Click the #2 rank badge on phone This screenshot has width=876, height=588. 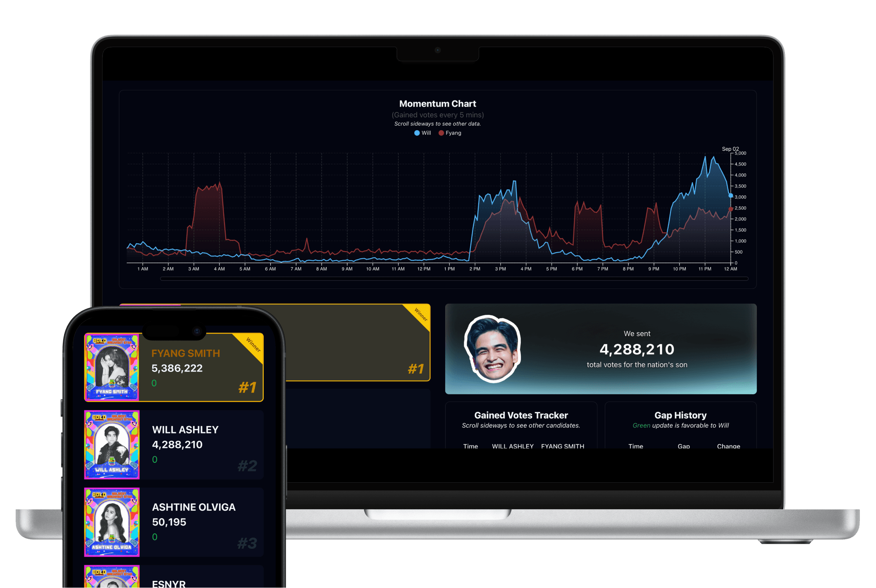pos(247,466)
